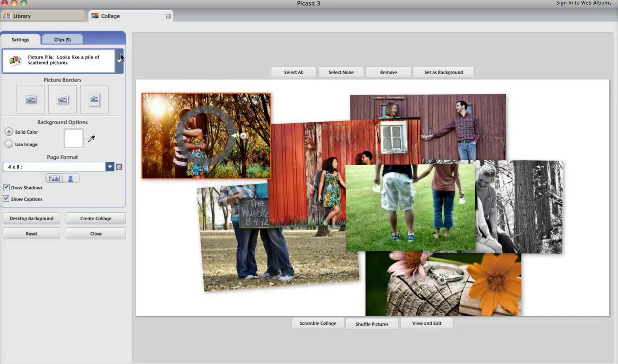The width and height of the screenshot is (618, 364).
Task: Click the Reset button
Action: pos(31,233)
